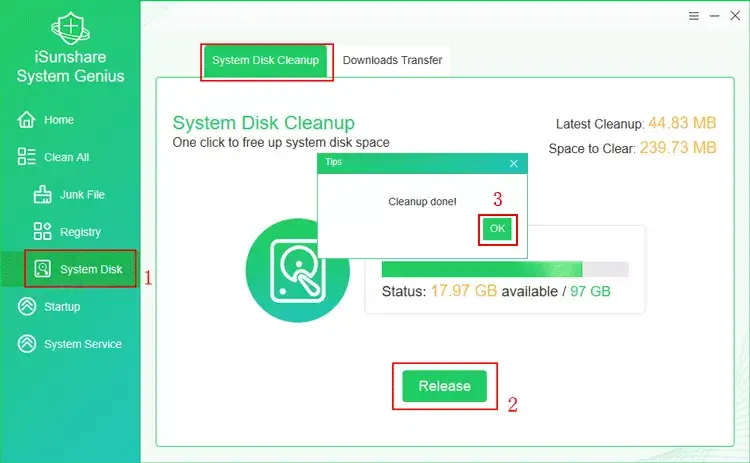Click the Latest Cleanup 44.83 MB value
The image size is (750, 463).
682,123
